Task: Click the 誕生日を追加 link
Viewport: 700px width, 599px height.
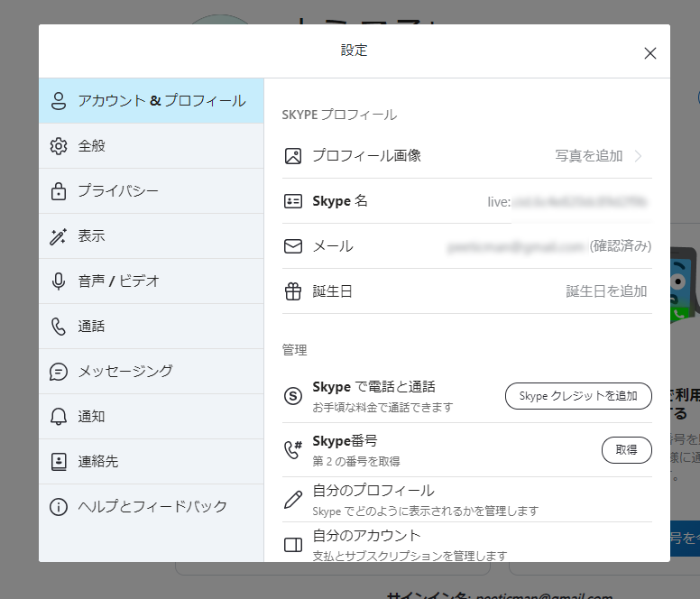Action: click(x=606, y=291)
